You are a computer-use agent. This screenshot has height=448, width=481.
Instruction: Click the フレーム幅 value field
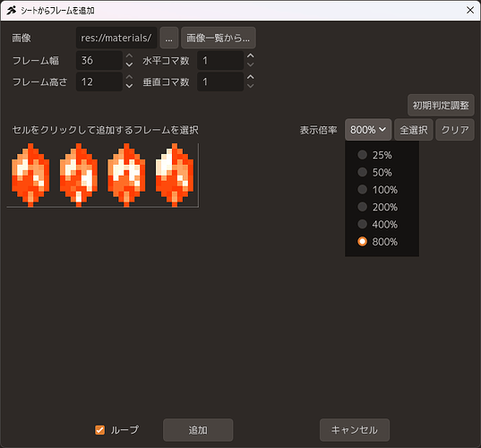click(99, 60)
